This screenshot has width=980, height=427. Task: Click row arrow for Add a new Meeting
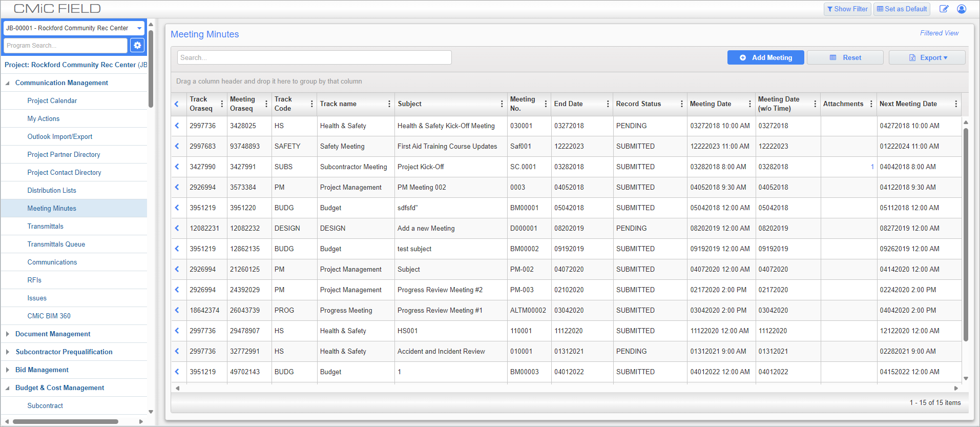click(177, 228)
